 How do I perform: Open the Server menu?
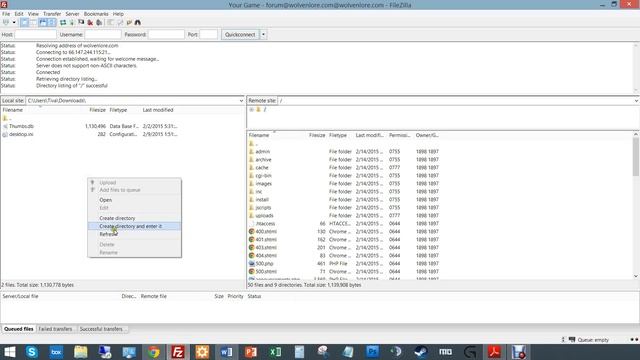tap(72, 14)
